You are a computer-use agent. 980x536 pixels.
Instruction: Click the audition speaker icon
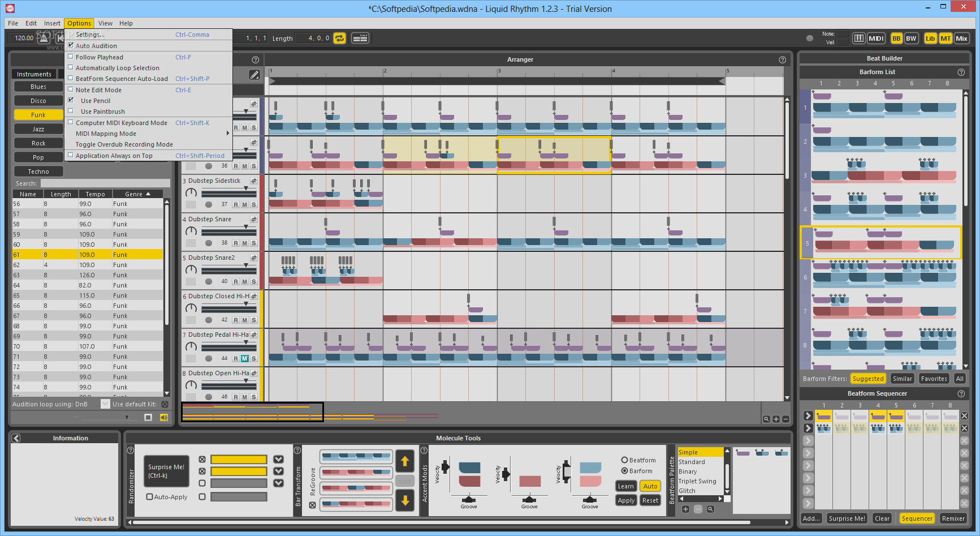164,417
